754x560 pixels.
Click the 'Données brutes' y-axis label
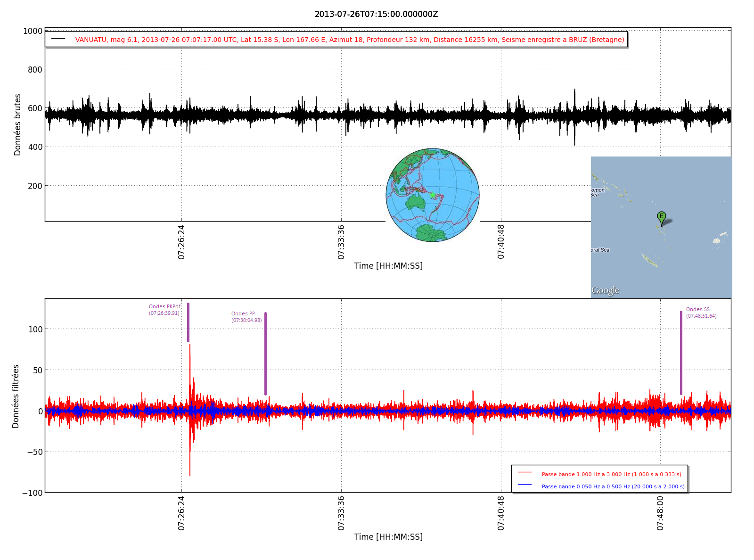(x=18, y=125)
